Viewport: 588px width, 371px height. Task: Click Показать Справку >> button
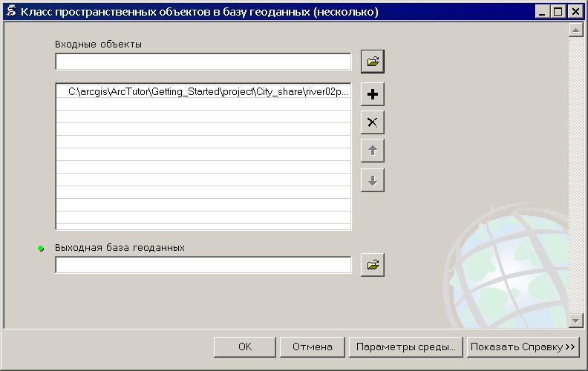click(x=523, y=347)
